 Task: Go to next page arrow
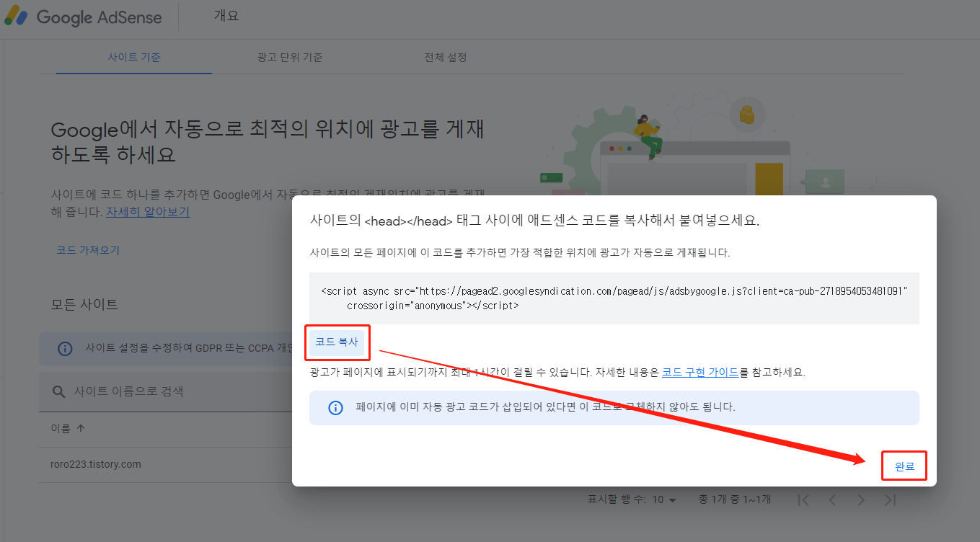(861, 499)
